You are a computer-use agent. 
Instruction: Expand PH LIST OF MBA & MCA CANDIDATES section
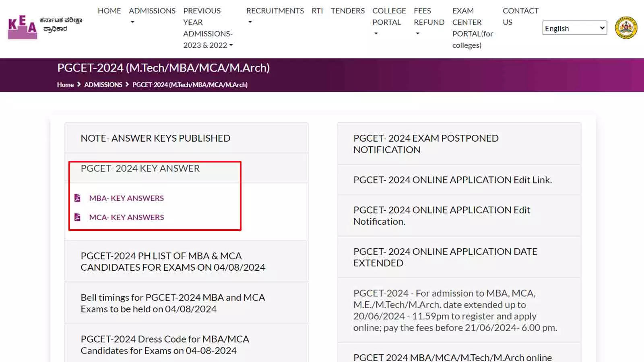pyautogui.click(x=187, y=261)
